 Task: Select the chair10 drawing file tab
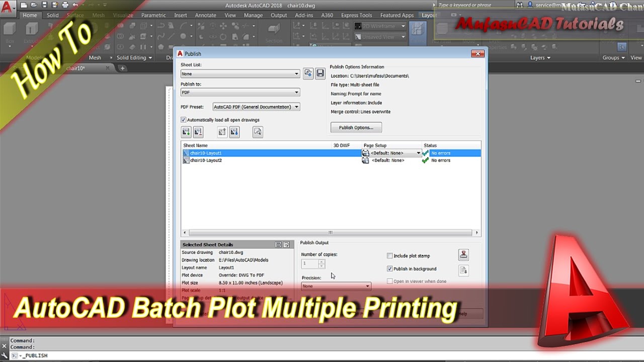75,68
